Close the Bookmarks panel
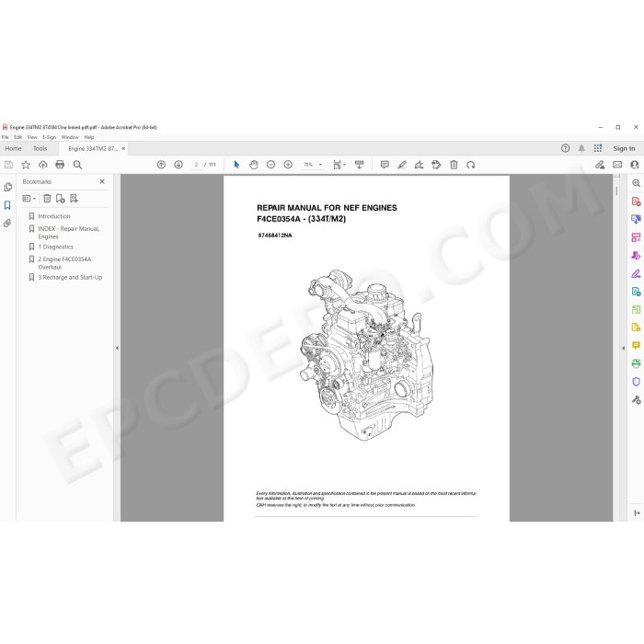Screen dimensions: 644x644 102,181
